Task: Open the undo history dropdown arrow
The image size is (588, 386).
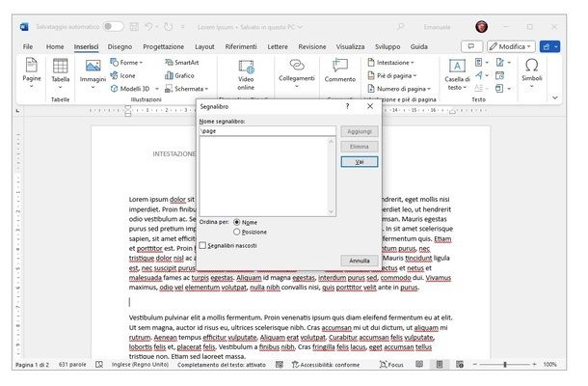Action: pyautogui.click(x=157, y=27)
